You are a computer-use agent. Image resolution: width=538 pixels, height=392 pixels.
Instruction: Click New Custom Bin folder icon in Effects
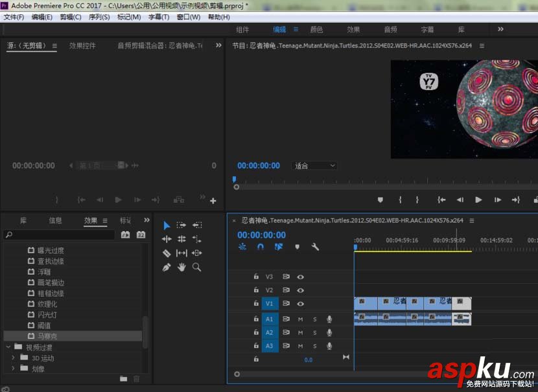pyautogui.click(x=124, y=378)
